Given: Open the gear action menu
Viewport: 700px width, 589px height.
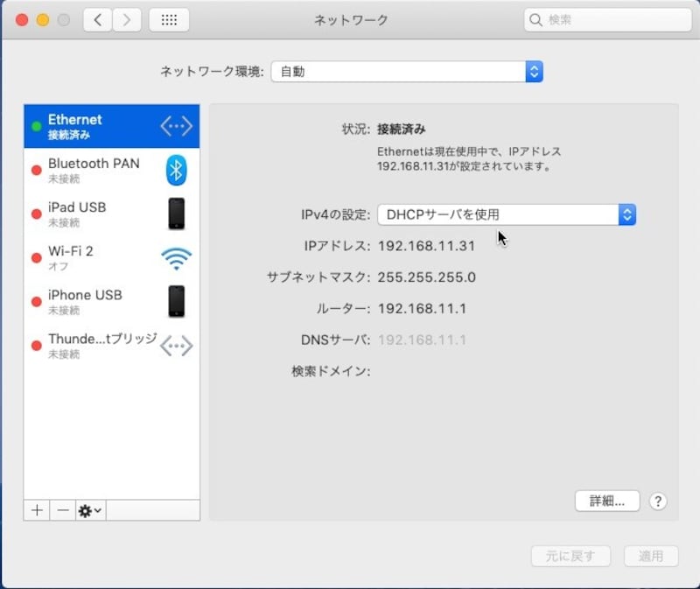Looking at the screenshot, I should coord(87,510).
